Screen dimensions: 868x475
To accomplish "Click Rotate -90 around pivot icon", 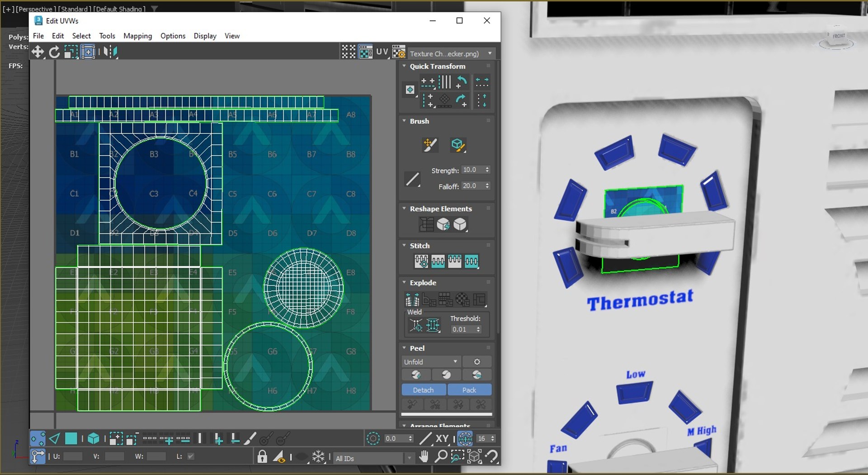I will click(x=462, y=82).
